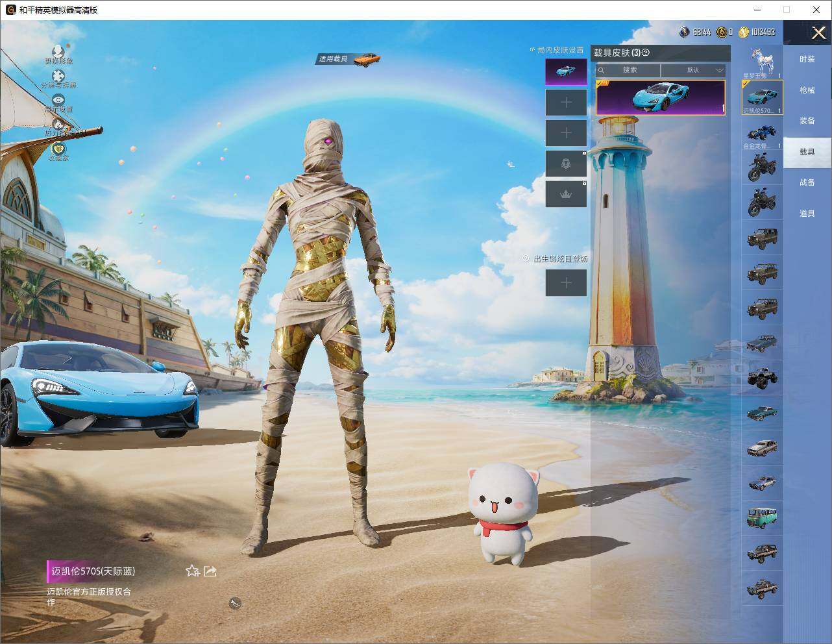832x644 pixels.
Task: Open the 收藏家 collector badge icon
Action: click(58, 148)
